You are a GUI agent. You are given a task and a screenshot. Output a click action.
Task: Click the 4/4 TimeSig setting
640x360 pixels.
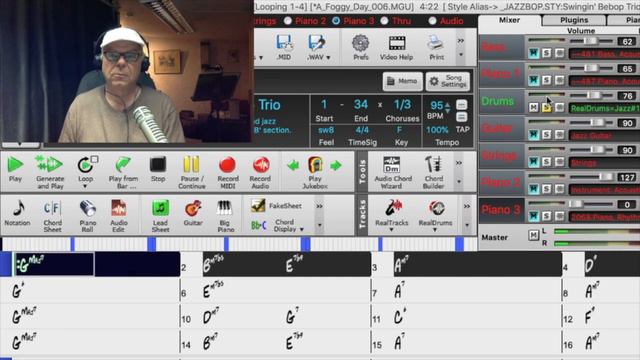tap(362, 130)
